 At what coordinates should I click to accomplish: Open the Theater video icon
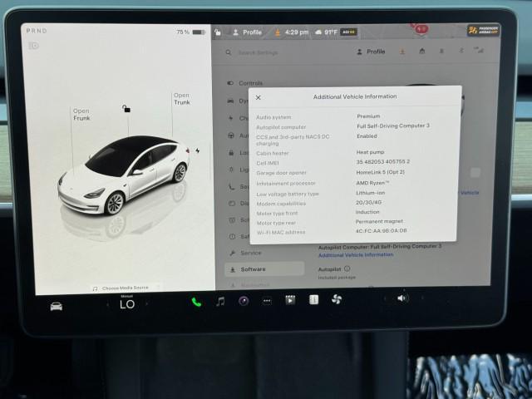coord(290,300)
